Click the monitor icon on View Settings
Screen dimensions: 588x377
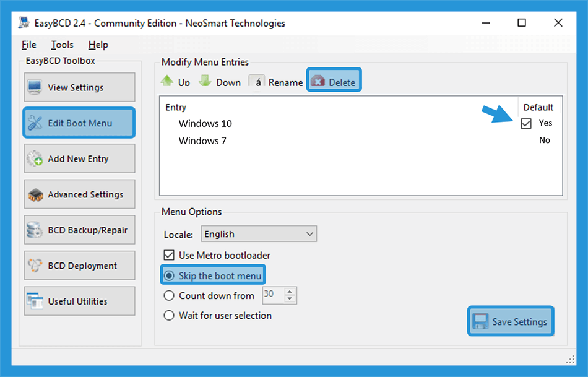[x=35, y=87]
